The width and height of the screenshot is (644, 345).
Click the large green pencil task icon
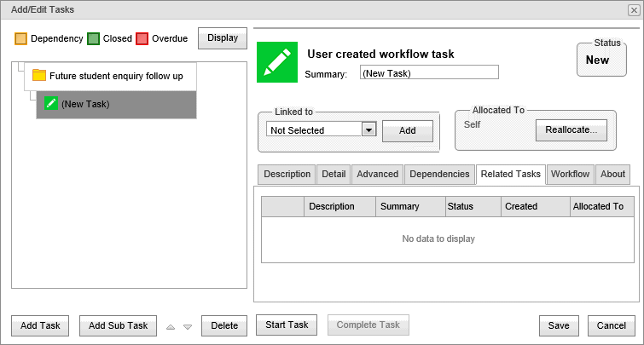(x=277, y=62)
